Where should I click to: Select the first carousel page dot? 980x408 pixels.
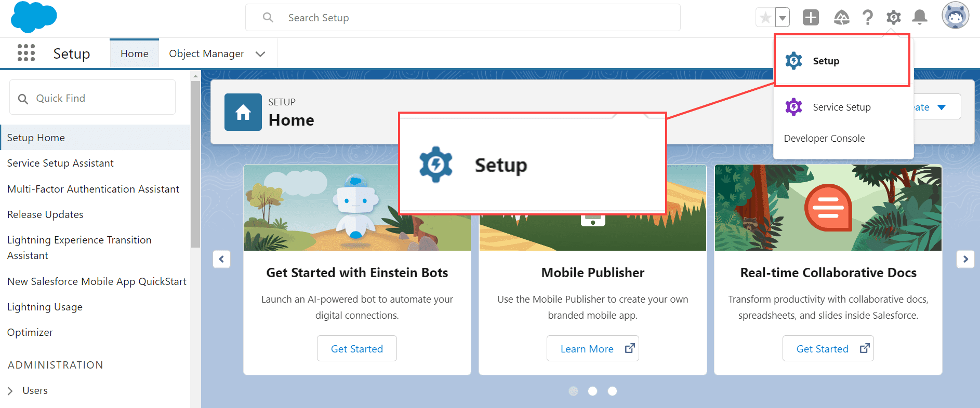coord(573,391)
